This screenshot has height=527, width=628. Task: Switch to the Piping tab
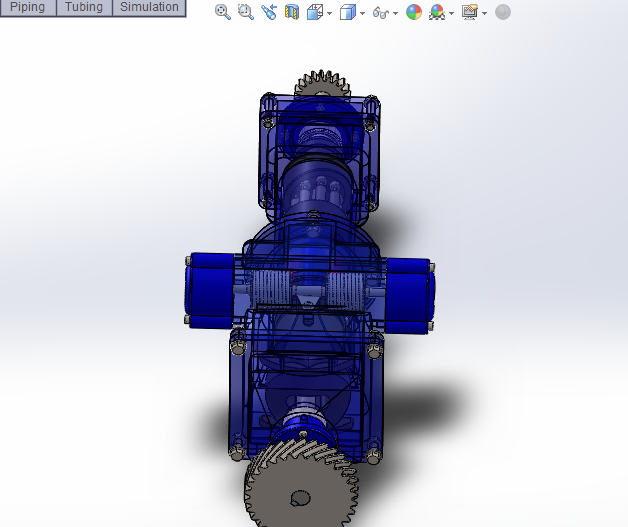coord(28,8)
